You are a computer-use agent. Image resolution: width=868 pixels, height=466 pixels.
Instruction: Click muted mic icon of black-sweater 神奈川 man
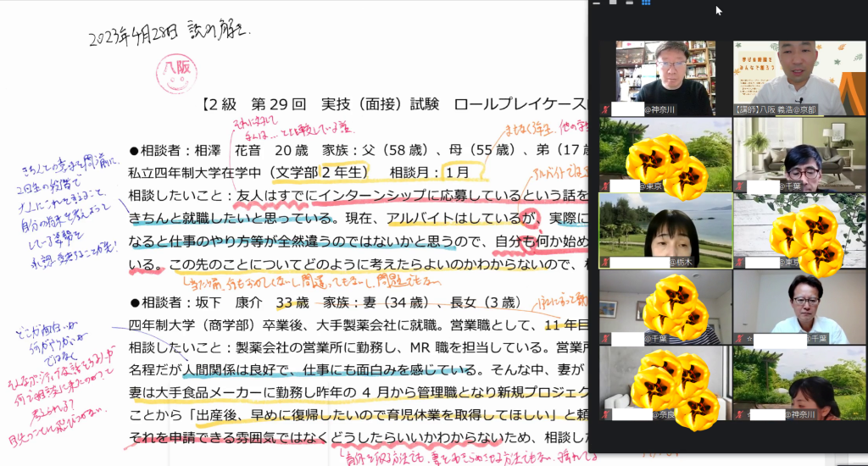[605, 109]
